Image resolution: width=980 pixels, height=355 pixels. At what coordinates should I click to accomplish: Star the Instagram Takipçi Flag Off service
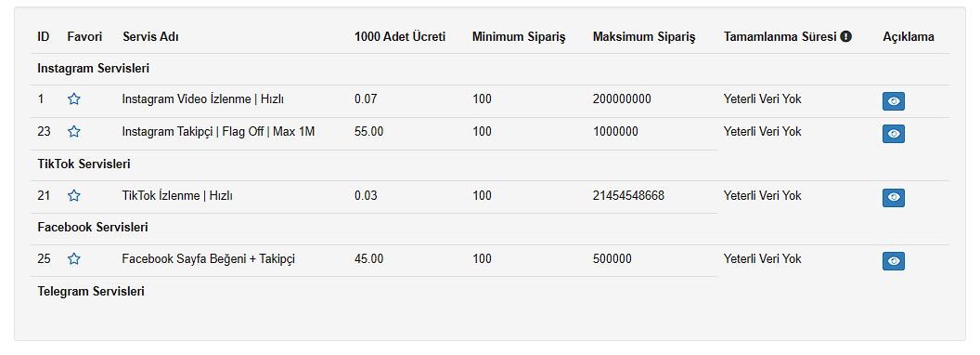click(73, 131)
